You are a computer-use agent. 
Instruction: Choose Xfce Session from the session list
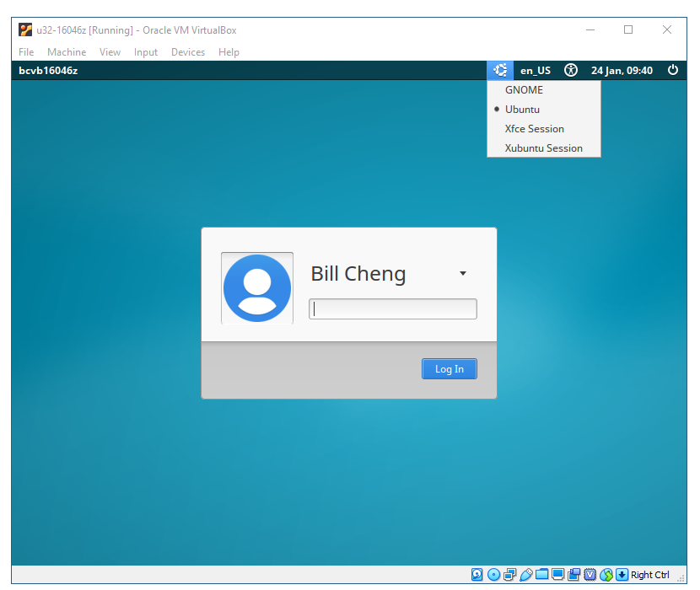pos(534,129)
